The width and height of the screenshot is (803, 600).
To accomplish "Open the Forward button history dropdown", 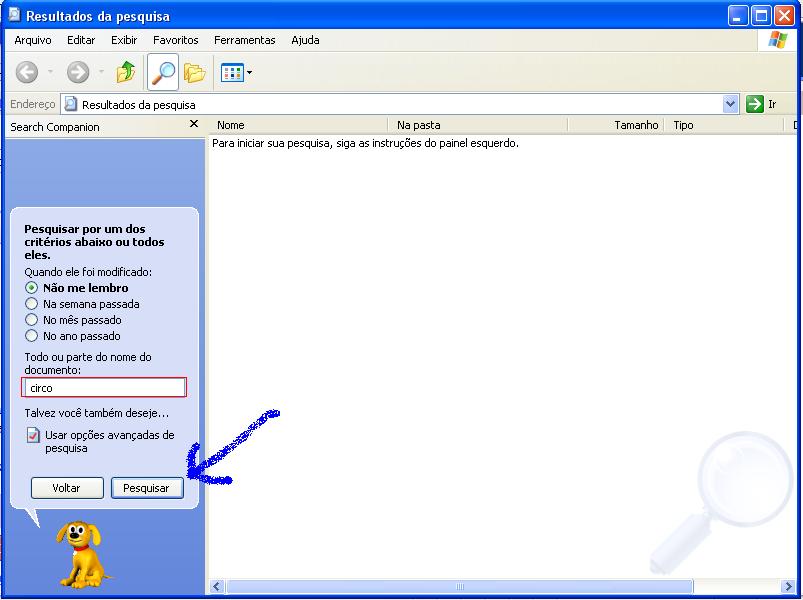I will (x=101, y=72).
